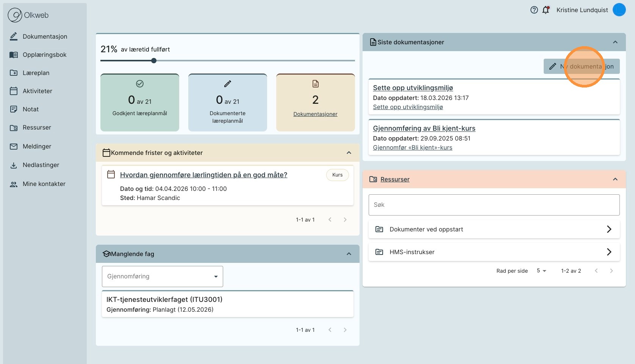Click the pencil icon on Ny dokumentasjon
Viewport: 635px width, 364px height.
click(x=553, y=66)
